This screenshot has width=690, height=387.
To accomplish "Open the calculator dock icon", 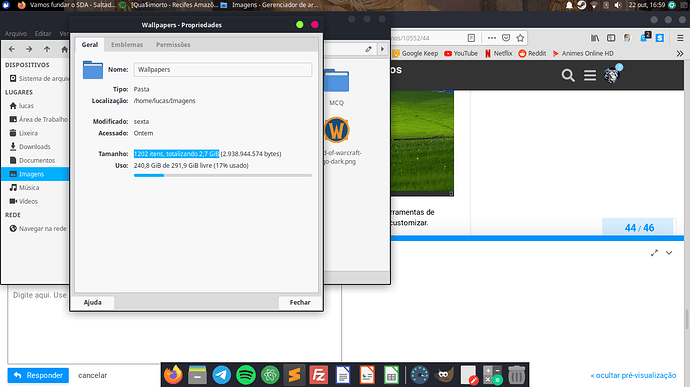I will 492,375.
